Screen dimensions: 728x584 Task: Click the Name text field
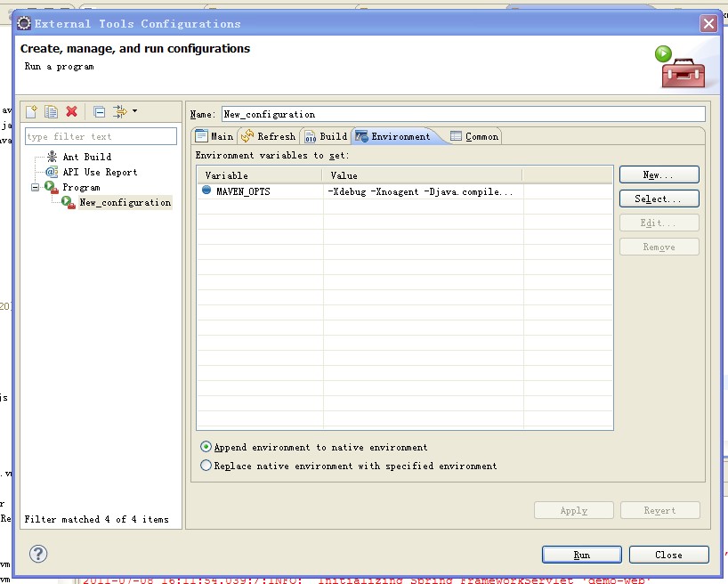[462, 114]
